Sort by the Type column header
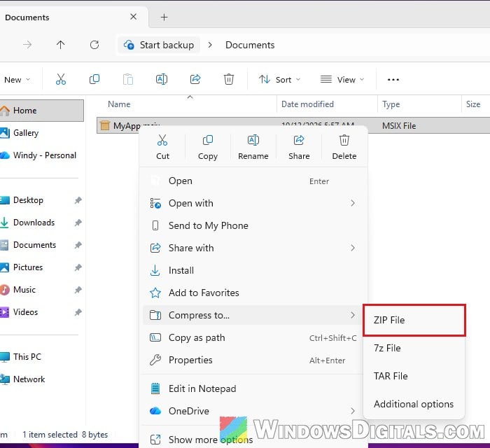 tap(391, 104)
